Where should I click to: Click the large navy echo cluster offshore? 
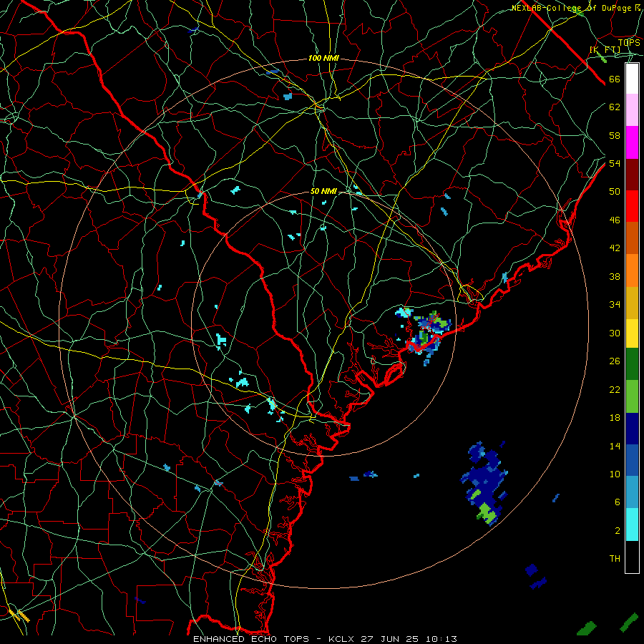click(485, 484)
